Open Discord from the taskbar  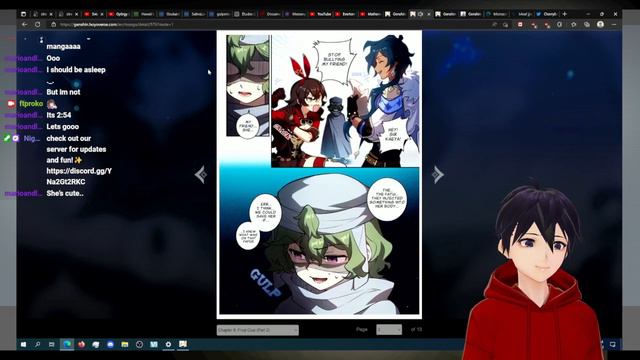tap(111, 344)
